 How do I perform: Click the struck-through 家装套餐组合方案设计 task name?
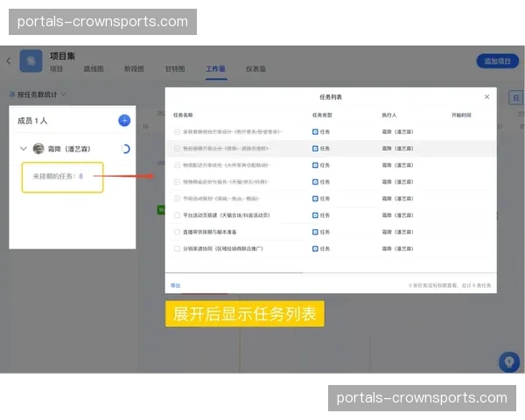click(233, 131)
